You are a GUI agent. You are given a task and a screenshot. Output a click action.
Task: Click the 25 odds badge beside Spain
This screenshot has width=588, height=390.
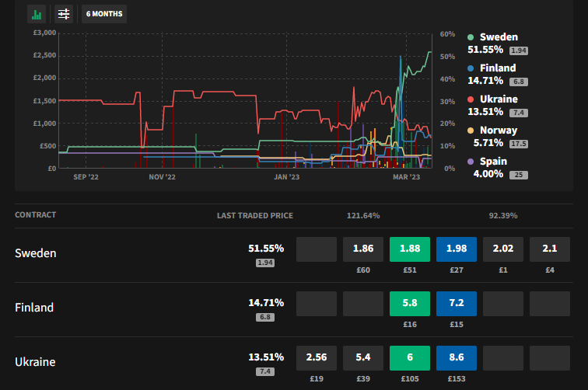point(519,175)
